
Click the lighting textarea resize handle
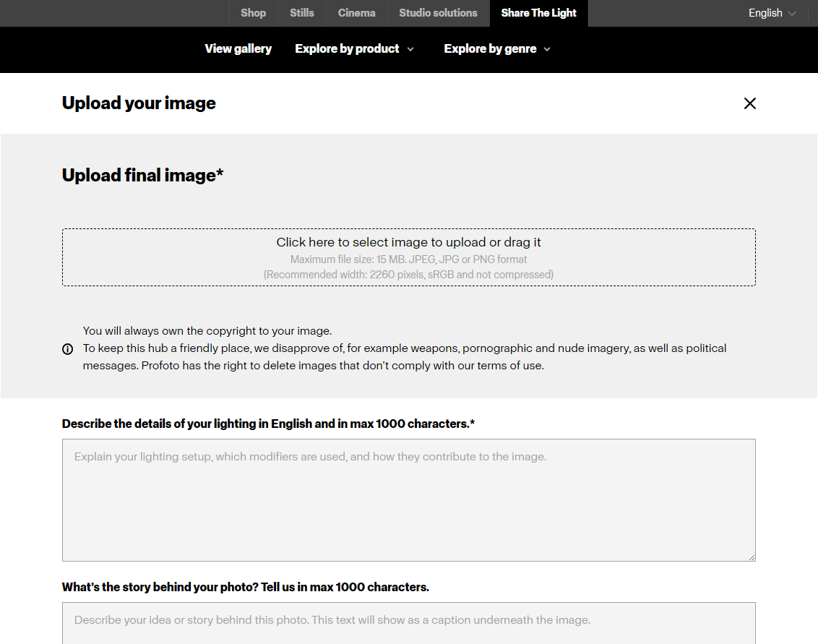tap(752, 557)
